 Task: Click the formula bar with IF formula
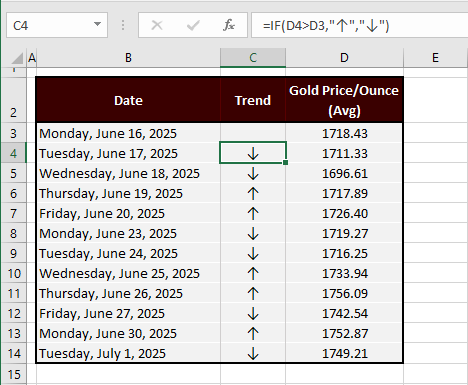tap(360, 25)
